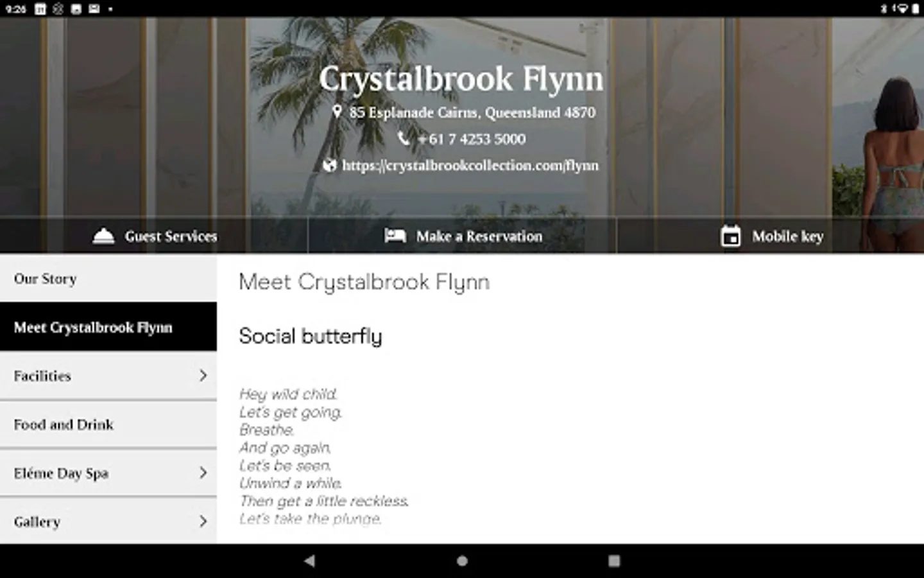Tap the Make a Reservation bed icon
This screenshot has width=924, height=578.
tap(395, 236)
